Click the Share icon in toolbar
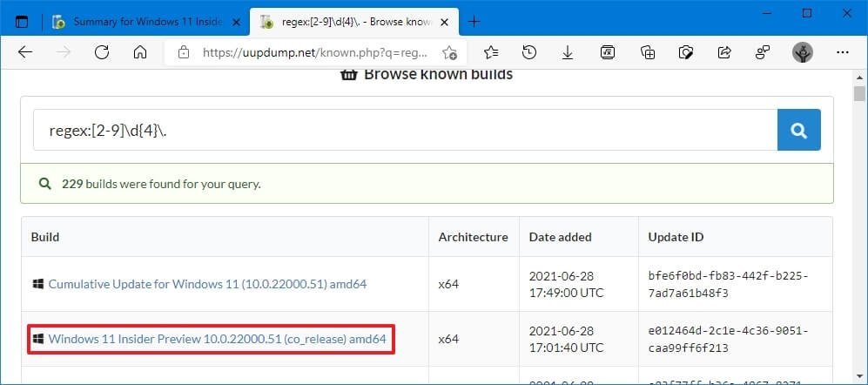 pyautogui.click(x=724, y=52)
